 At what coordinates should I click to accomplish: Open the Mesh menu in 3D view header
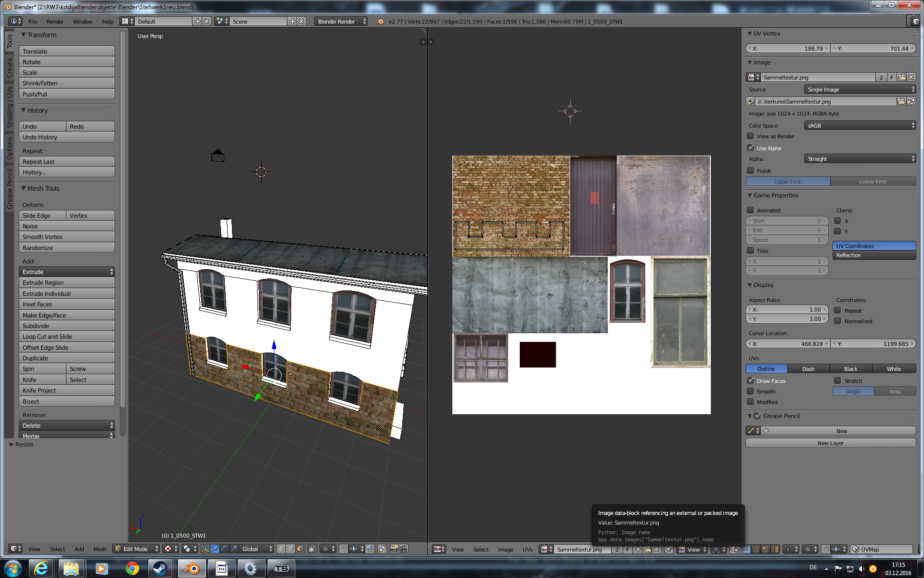tap(100, 549)
